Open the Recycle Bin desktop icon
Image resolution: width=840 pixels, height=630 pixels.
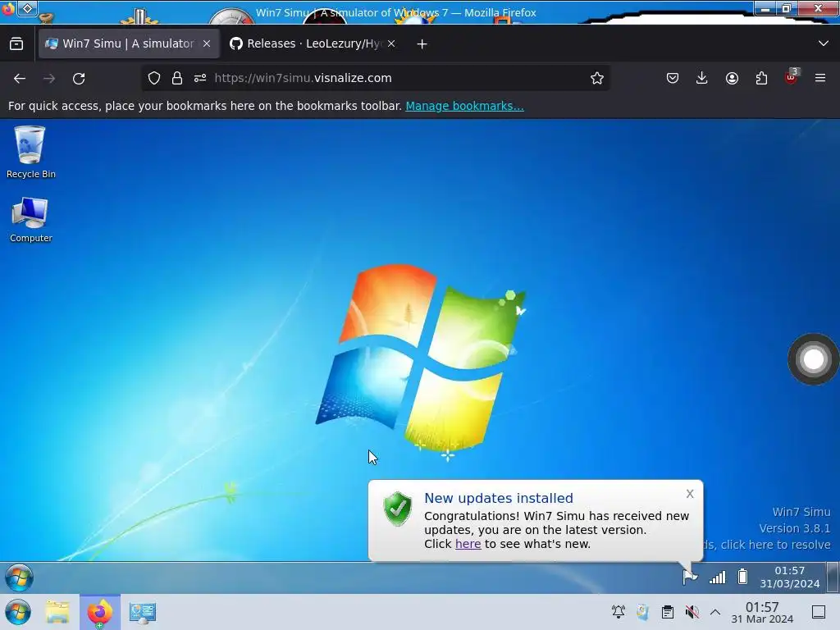click(x=30, y=152)
